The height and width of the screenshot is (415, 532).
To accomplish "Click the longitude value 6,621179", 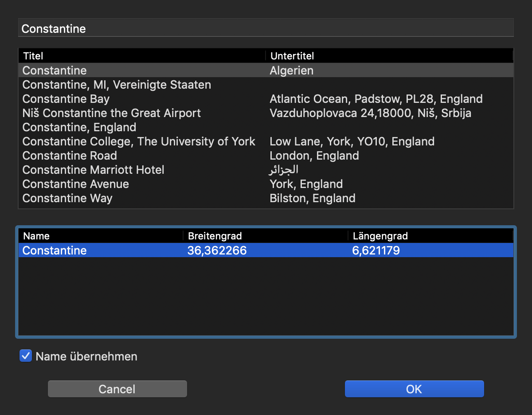I will point(376,251).
